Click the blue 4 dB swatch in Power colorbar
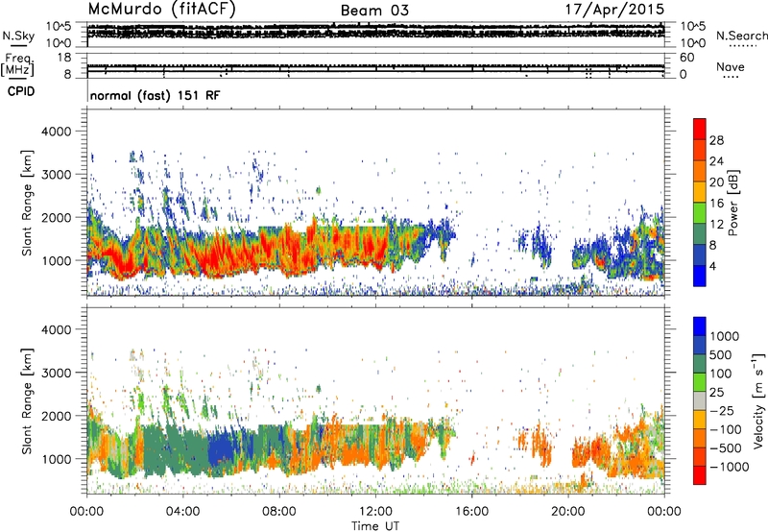This screenshot has height=532, width=768. [700, 276]
